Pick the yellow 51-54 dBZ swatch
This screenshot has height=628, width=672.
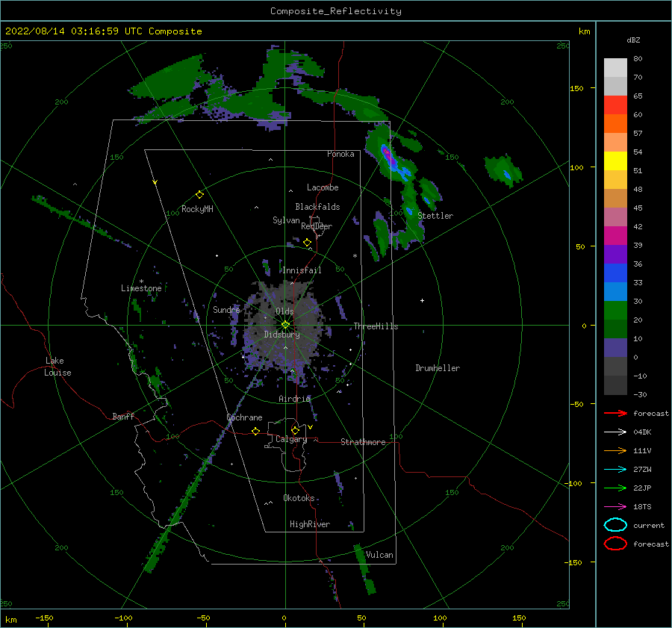click(615, 161)
